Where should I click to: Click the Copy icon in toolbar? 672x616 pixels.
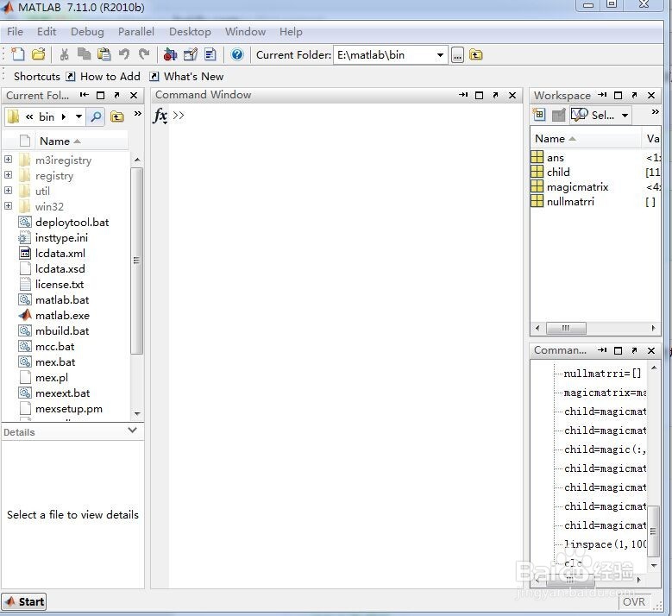(84, 54)
